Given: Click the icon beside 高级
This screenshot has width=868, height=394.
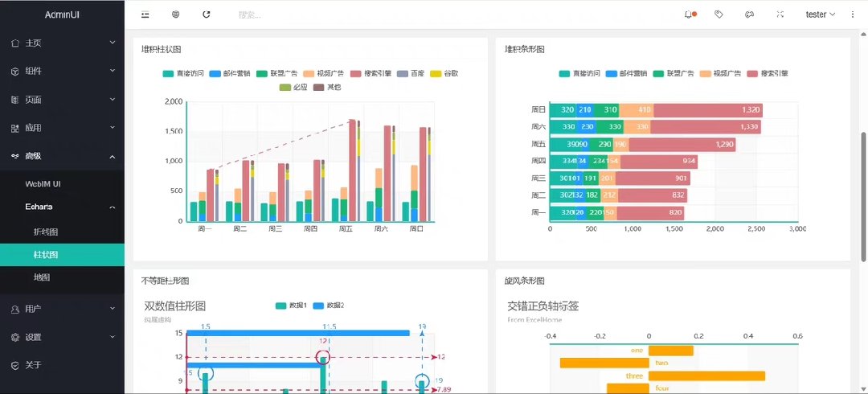Looking at the screenshot, I should (15, 156).
